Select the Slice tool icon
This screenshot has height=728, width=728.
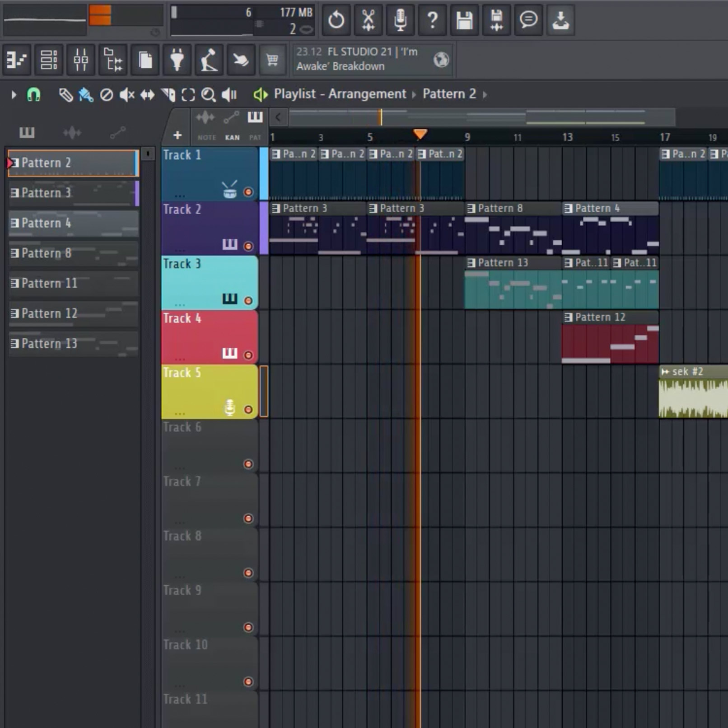coord(168,95)
